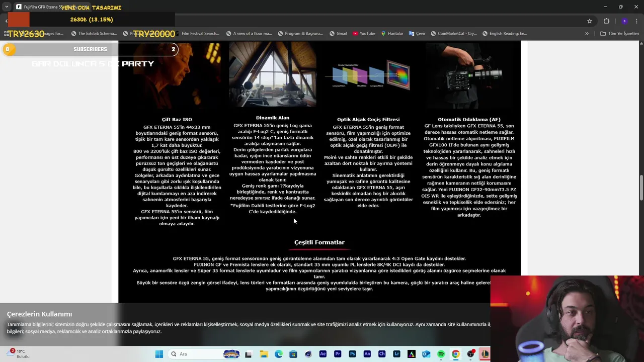Open the weather widget showing 18°C
Image resolution: width=644 pixels, height=362 pixels.
click(17, 354)
